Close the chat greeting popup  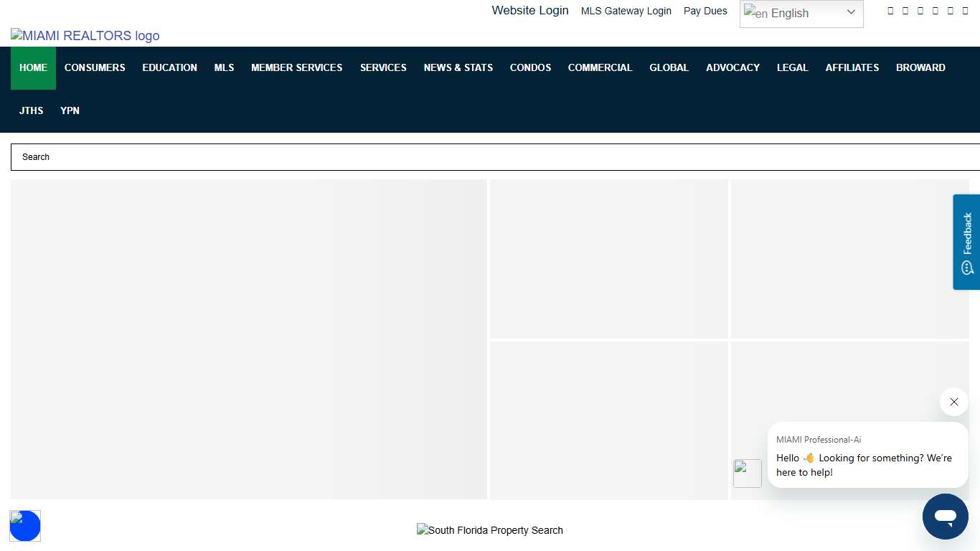point(953,402)
